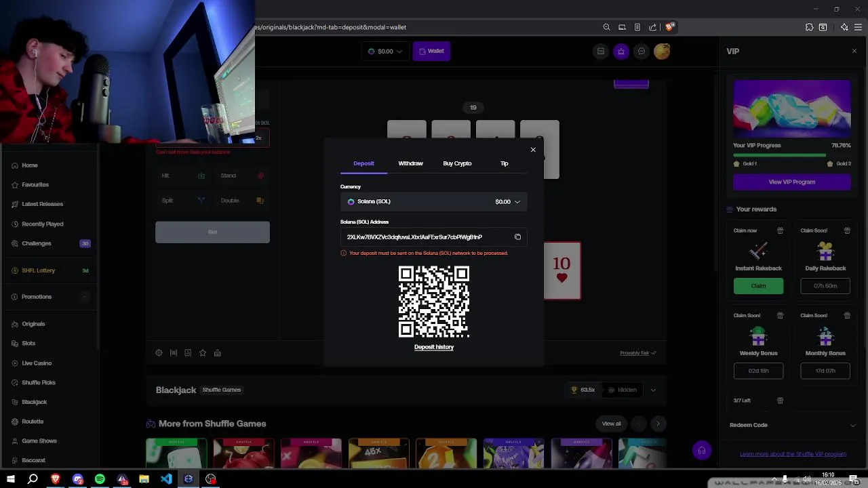The width and height of the screenshot is (868, 488).
Task: Open the Buy Crypto tab
Action: 457,163
